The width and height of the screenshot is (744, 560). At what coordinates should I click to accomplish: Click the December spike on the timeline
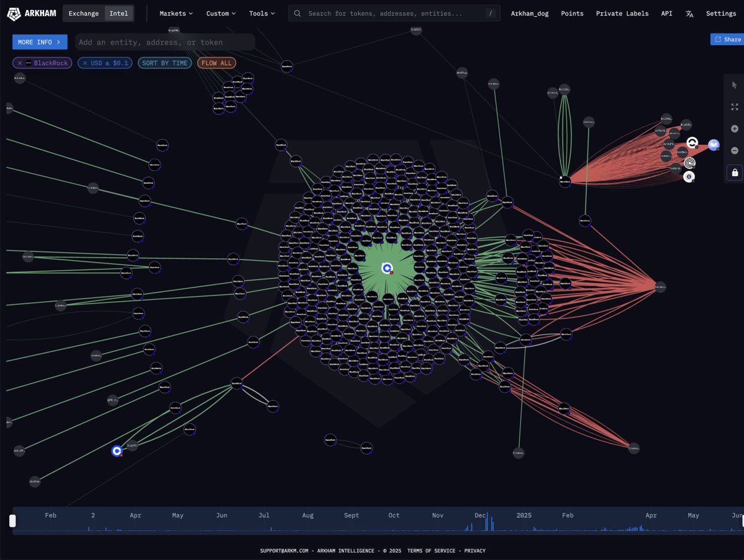(x=487, y=521)
